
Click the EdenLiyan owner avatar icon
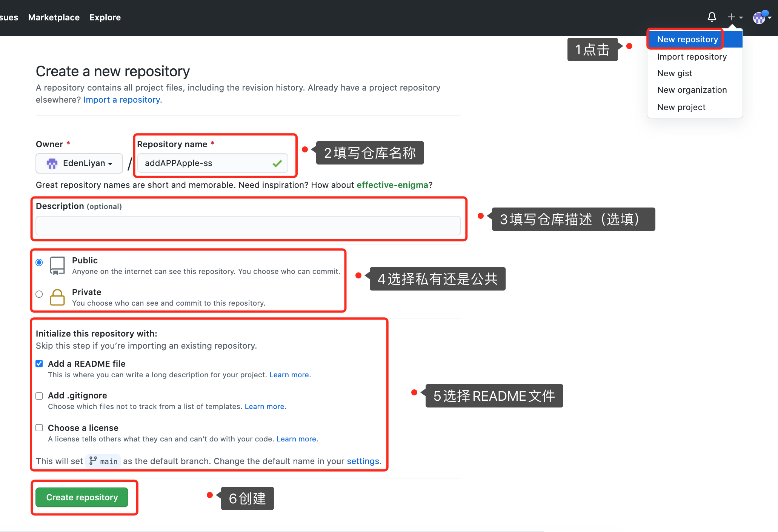point(52,163)
